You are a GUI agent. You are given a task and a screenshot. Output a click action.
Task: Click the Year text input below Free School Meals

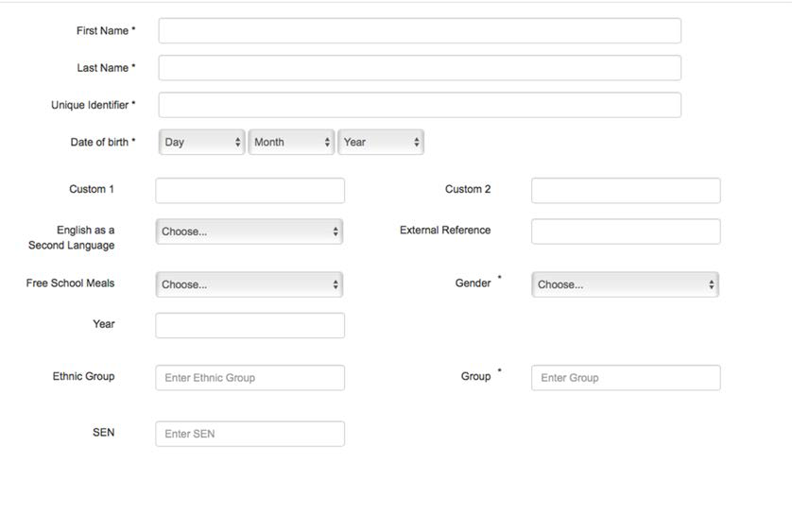[250, 325]
